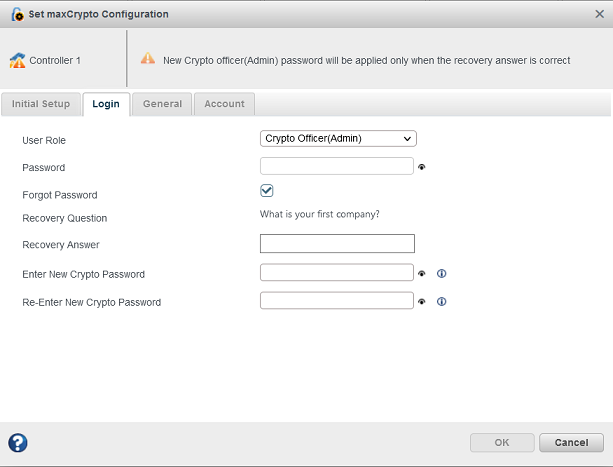613x467 pixels.
Task: Click the Password input field
Action: pyautogui.click(x=337, y=167)
